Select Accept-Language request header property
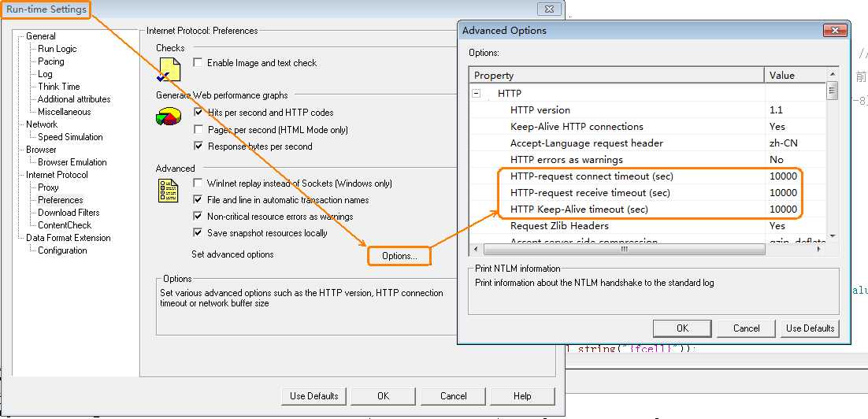The width and height of the screenshot is (868, 419). [x=647, y=143]
